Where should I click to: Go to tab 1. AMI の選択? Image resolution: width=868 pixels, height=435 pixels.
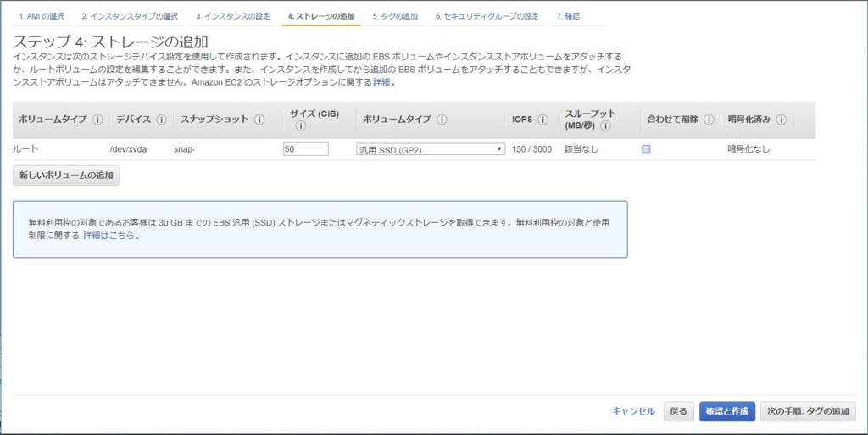(x=41, y=17)
